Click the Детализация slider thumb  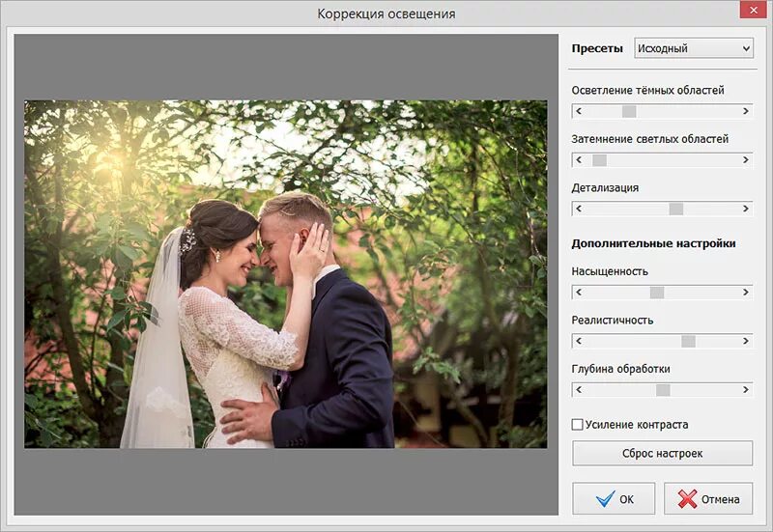point(676,209)
